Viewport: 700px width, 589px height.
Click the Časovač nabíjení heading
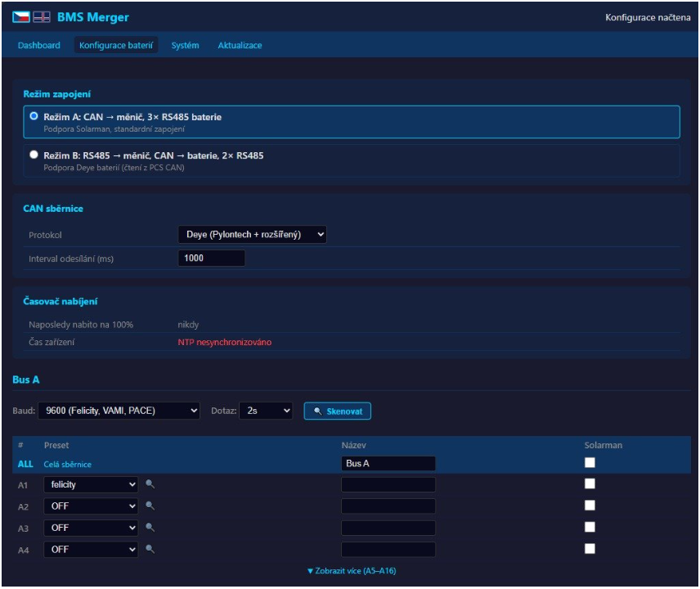(x=61, y=301)
